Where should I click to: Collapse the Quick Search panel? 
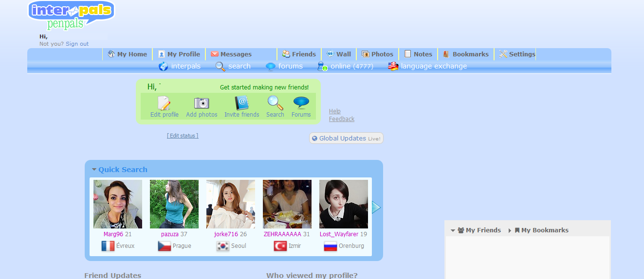tap(94, 170)
